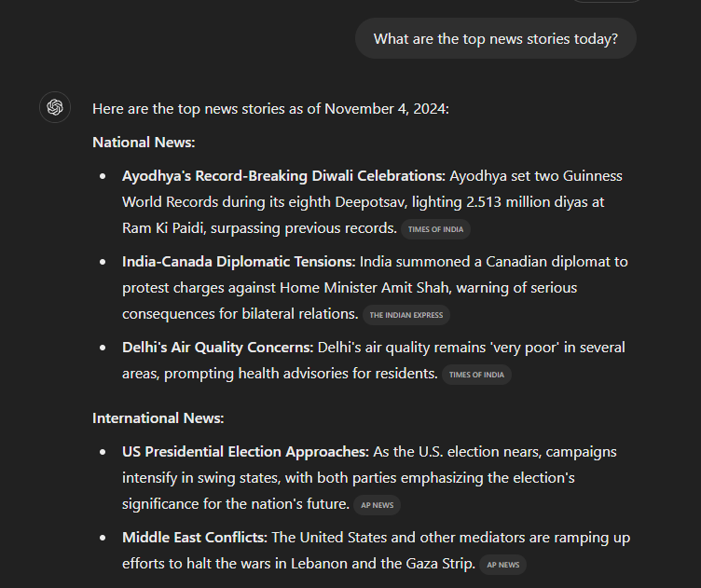The width and height of the screenshot is (701, 588).
Task: Click the US Presidential Election Approaches title
Action: 245,451
